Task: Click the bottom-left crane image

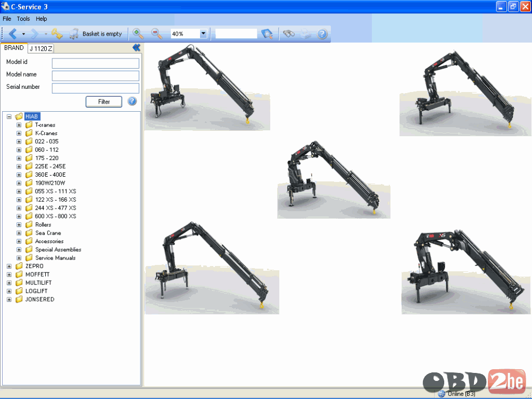Action: pos(212,268)
